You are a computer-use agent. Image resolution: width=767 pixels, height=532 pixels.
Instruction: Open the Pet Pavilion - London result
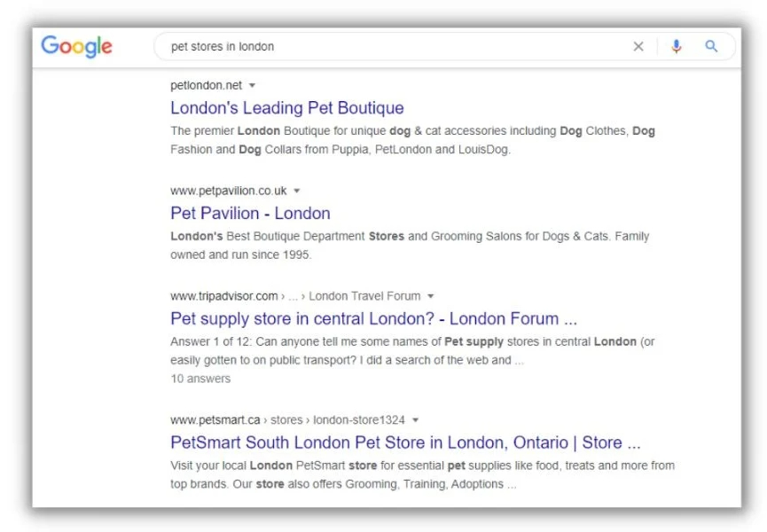[250, 213]
